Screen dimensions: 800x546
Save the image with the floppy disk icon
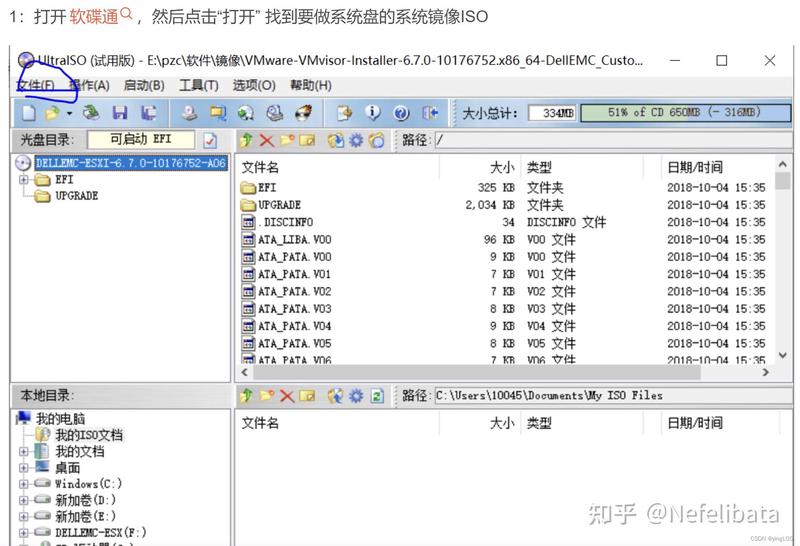pyautogui.click(x=120, y=113)
